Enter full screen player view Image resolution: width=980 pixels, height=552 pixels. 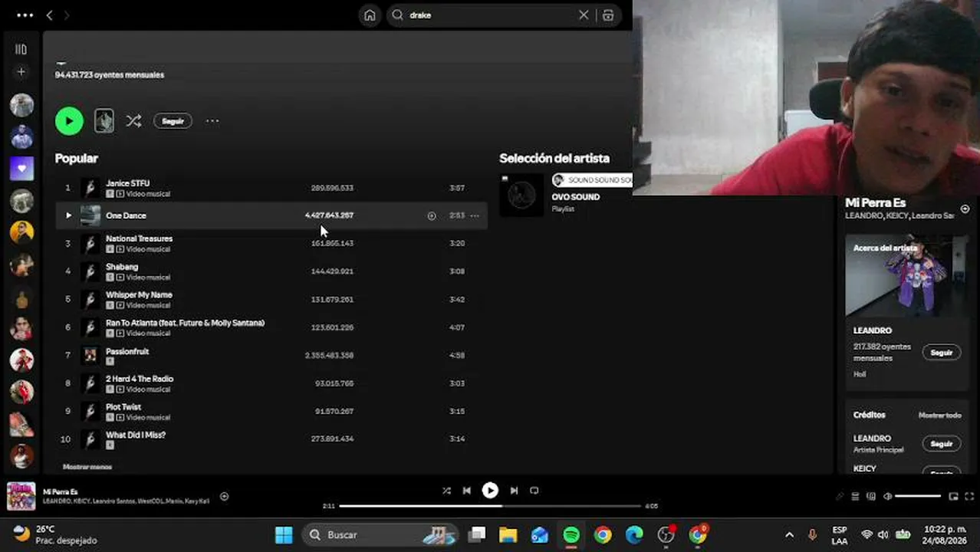pos(970,496)
